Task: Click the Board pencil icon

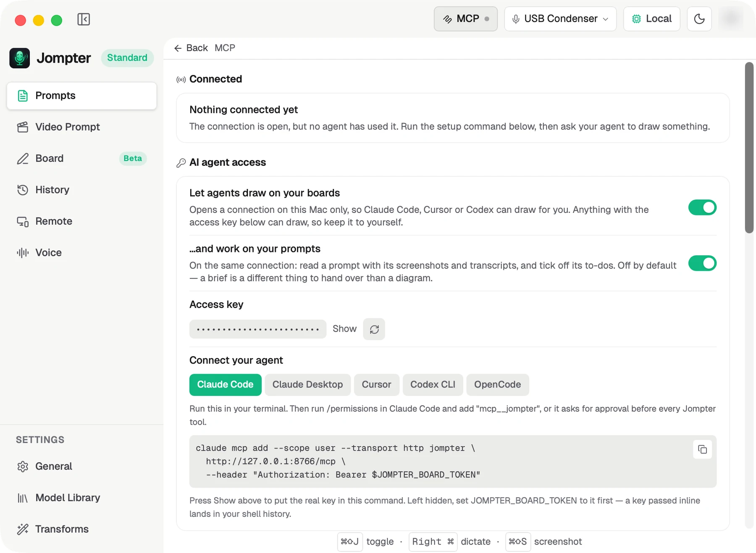Action: [x=23, y=159]
